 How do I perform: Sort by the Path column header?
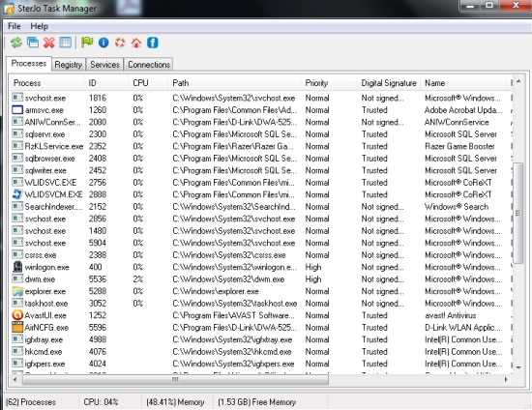point(234,83)
